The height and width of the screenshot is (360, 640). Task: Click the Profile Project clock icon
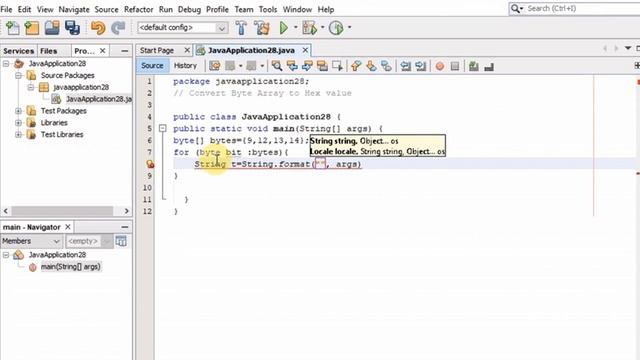click(336, 28)
